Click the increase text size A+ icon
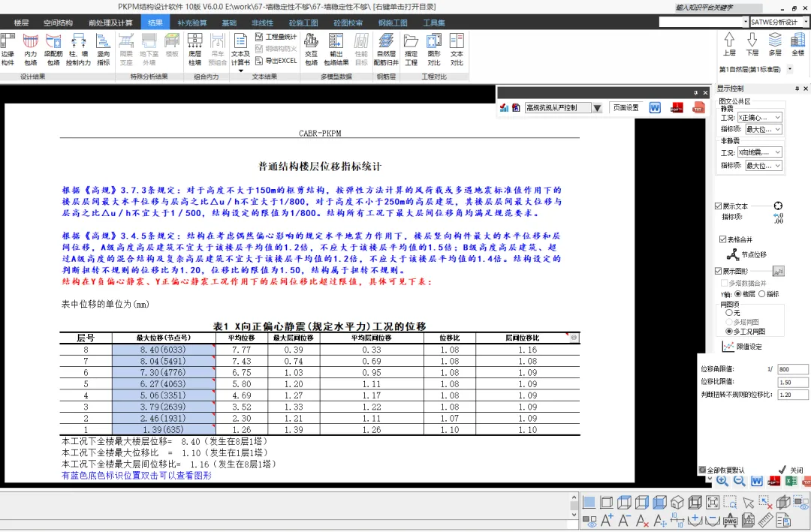 [607, 520]
